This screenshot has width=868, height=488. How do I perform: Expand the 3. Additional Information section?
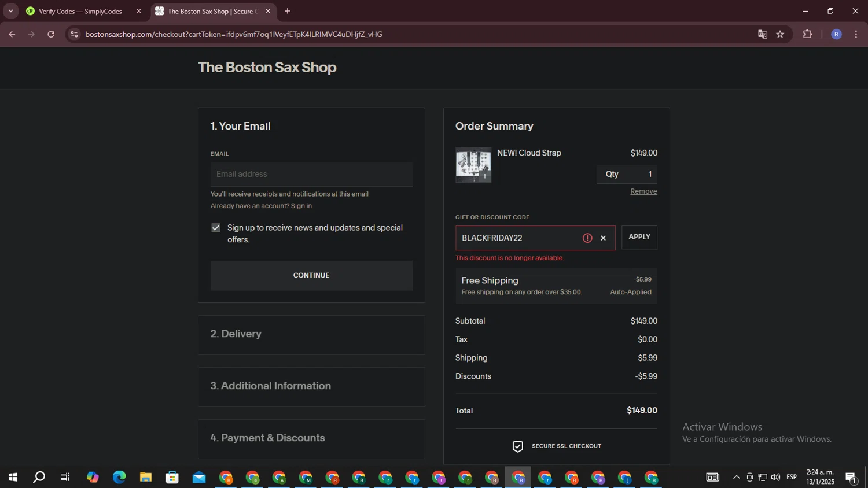coord(311,386)
